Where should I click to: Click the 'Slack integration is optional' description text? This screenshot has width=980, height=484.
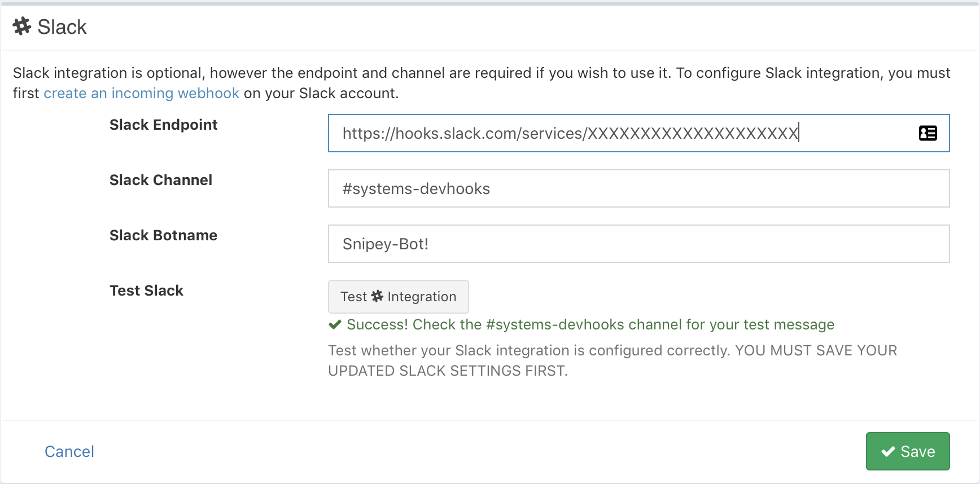click(482, 83)
